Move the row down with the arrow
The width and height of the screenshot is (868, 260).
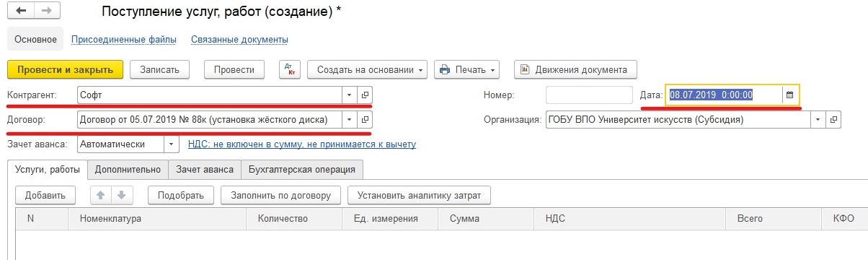point(121,195)
